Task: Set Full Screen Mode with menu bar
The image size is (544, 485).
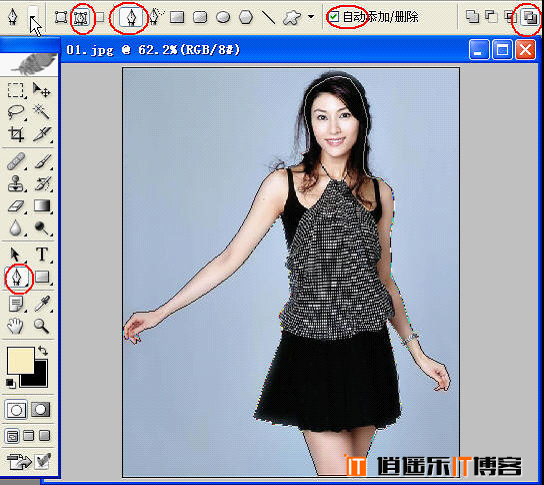Action: 28,435
